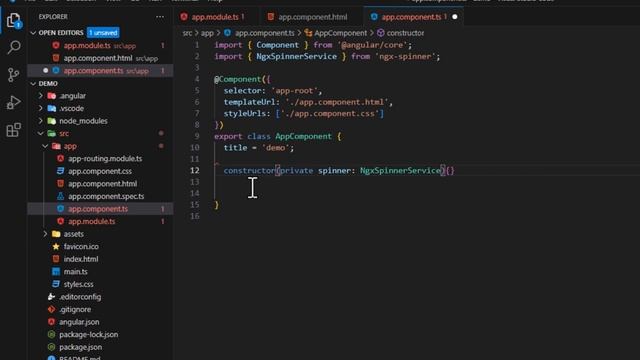Expand the node_modules folder
Image resolution: width=640 pixels, height=360 pixels.
pos(41,121)
